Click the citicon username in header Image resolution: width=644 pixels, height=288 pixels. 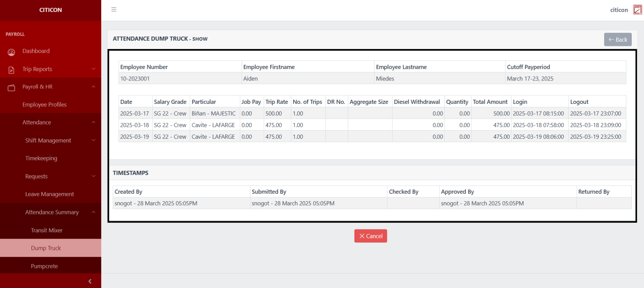618,10
